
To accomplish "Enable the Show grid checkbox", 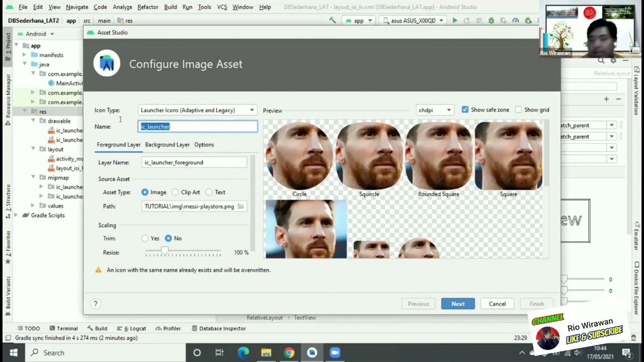I will (x=519, y=110).
